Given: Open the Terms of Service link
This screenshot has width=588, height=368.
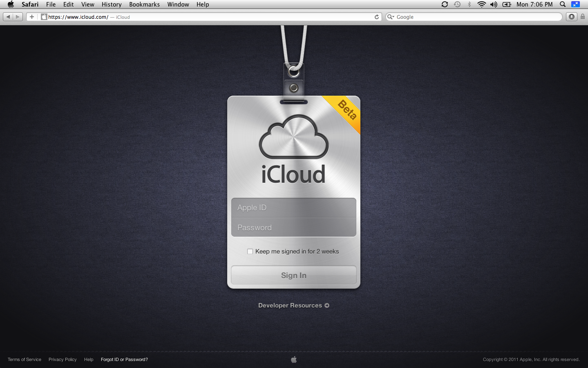Looking at the screenshot, I should pos(25,359).
